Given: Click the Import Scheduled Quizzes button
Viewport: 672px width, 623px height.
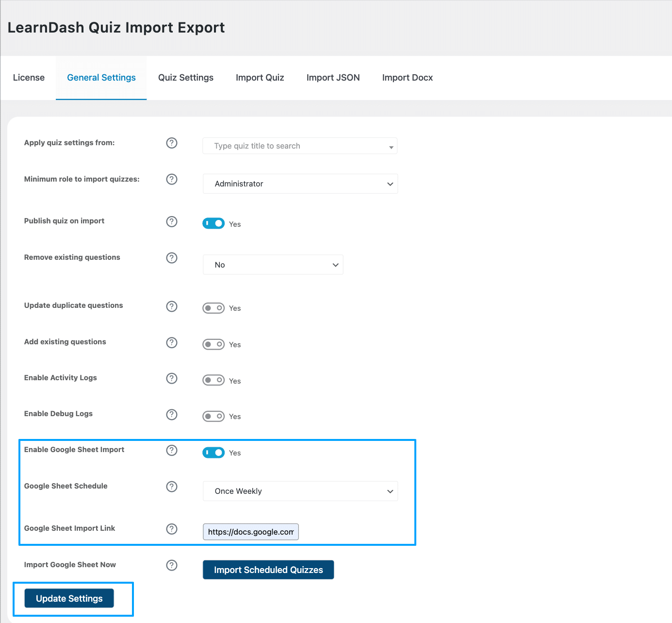Looking at the screenshot, I should tap(268, 570).
